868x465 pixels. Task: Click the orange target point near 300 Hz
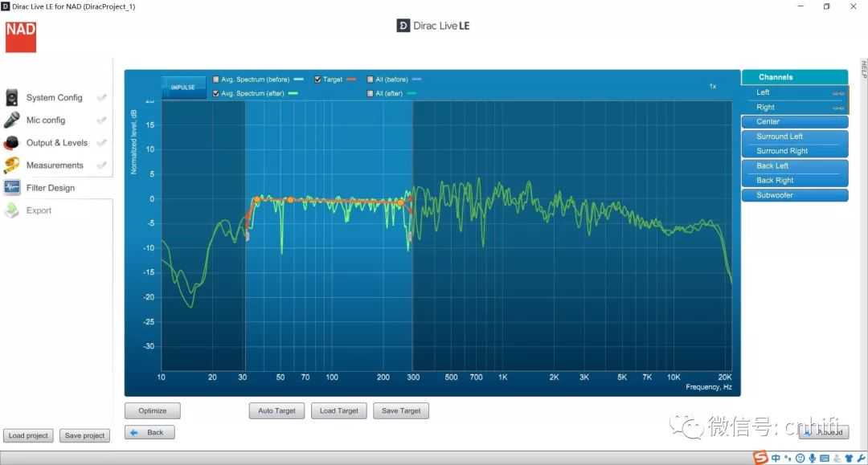point(399,203)
